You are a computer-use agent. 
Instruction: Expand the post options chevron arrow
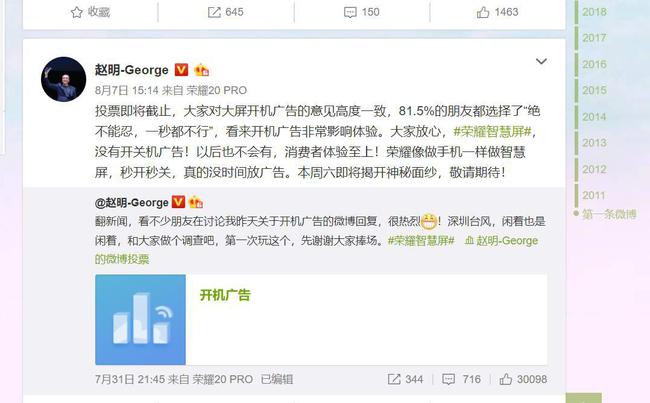tap(541, 61)
